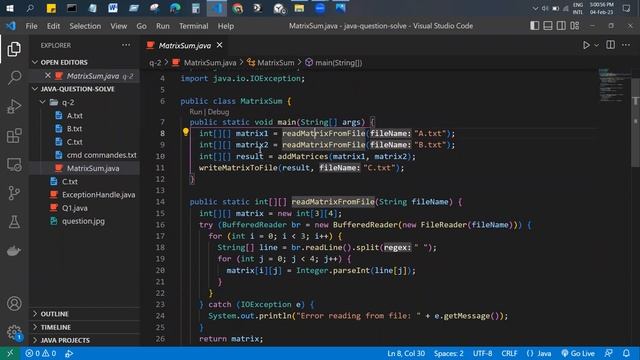This screenshot has height=360, width=640.
Task: Open the Terminal menu
Action: [193, 26]
